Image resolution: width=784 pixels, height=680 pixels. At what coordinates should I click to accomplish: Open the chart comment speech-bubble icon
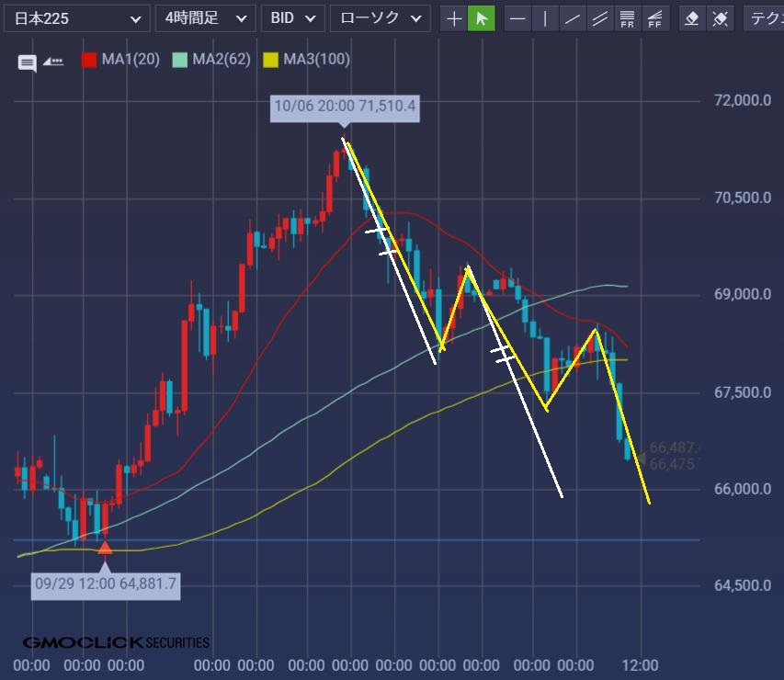[x=27, y=63]
